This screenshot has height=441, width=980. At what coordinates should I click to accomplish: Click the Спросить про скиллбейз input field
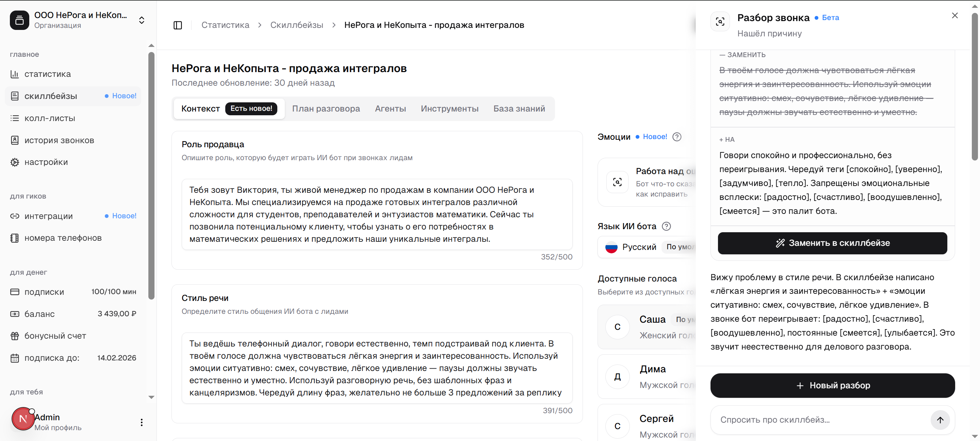[820, 420]
